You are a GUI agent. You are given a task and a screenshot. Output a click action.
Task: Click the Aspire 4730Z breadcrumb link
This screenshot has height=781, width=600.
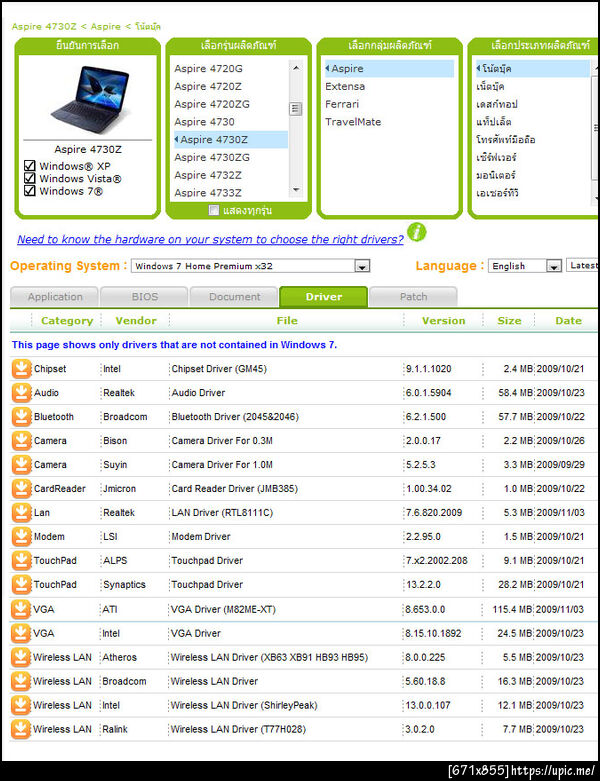click(44, 26)
